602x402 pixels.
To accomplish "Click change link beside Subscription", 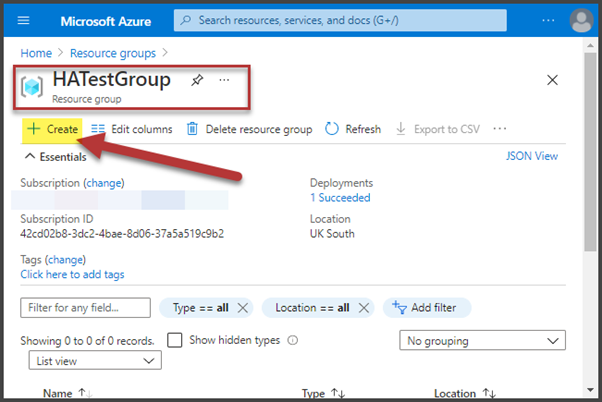I will tap(105, 183).
